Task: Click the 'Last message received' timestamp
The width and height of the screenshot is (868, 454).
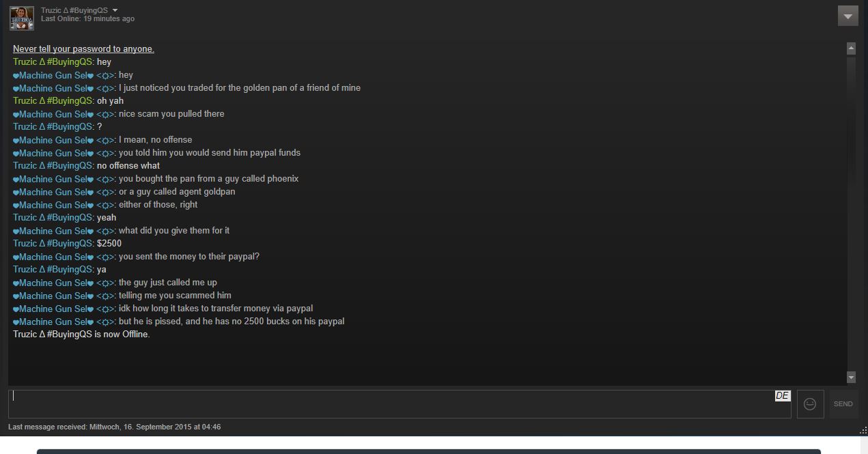Action: click(x=114, y=427)
